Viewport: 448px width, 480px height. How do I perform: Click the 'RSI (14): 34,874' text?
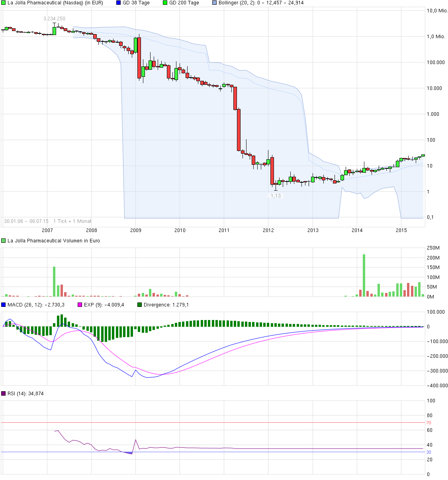coord(25,394)
